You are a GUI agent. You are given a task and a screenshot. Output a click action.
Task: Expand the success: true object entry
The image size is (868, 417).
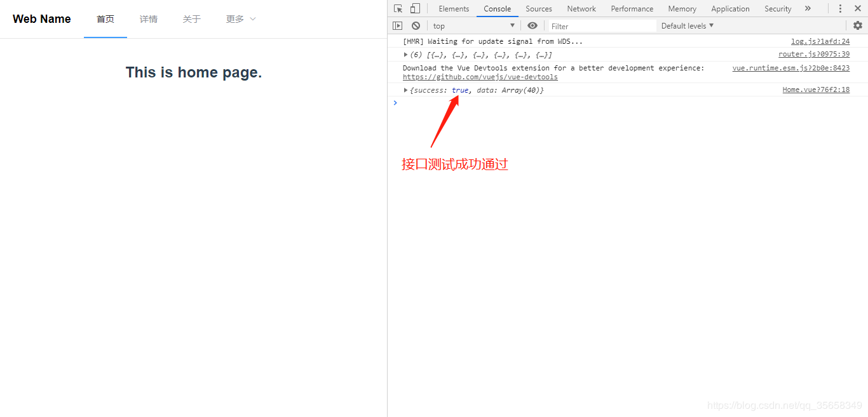(x=406, y=90)
